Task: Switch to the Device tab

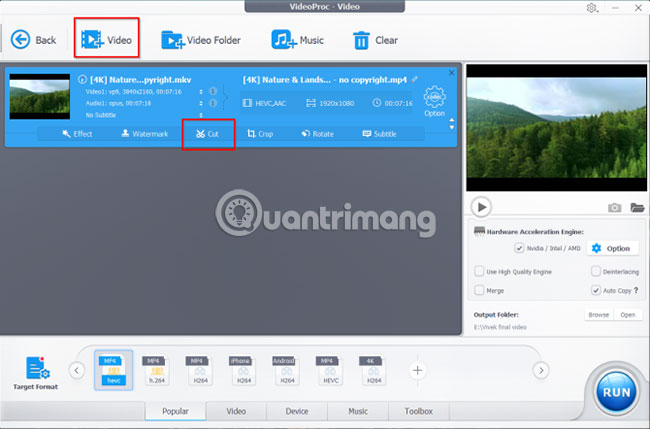Action: coord(297,411)
